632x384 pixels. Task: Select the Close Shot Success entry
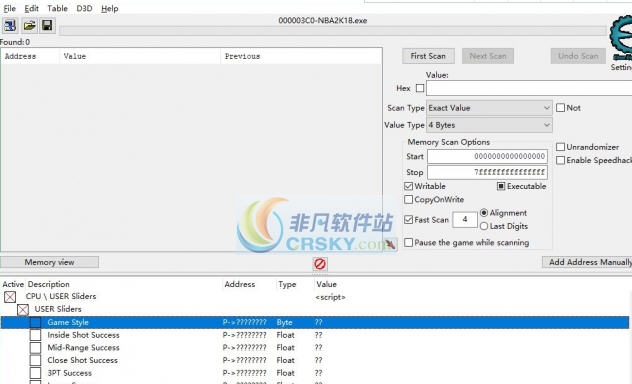(x=83, y=360)
